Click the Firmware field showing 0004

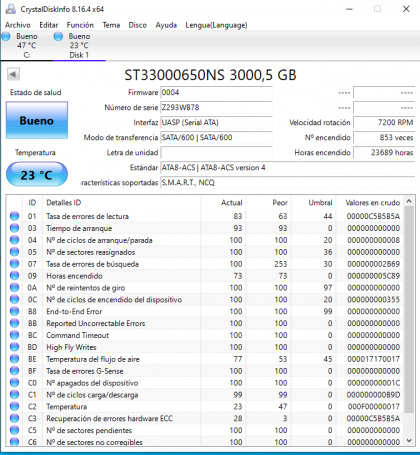click(x=216, y=92)
